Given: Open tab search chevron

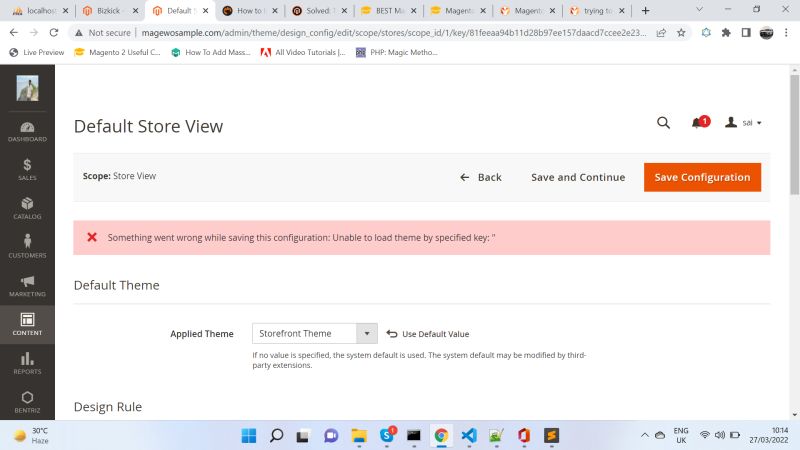Looking at the screenshot, I should point(699,10).
